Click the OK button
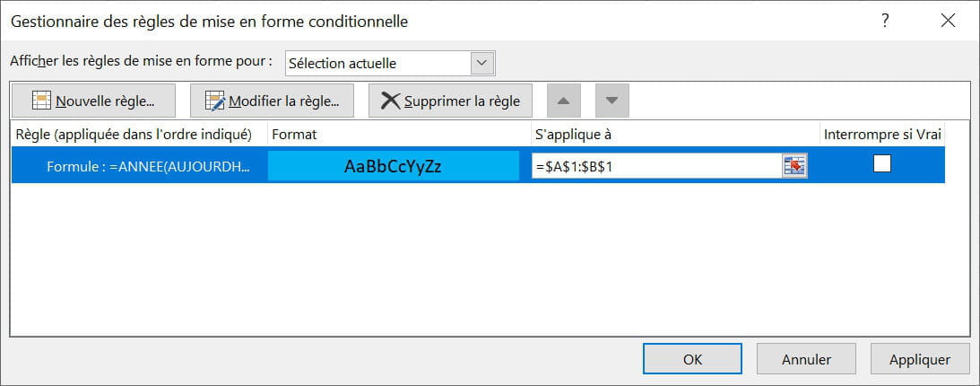Viewport: 980px width, 386px height. point(692,359)
